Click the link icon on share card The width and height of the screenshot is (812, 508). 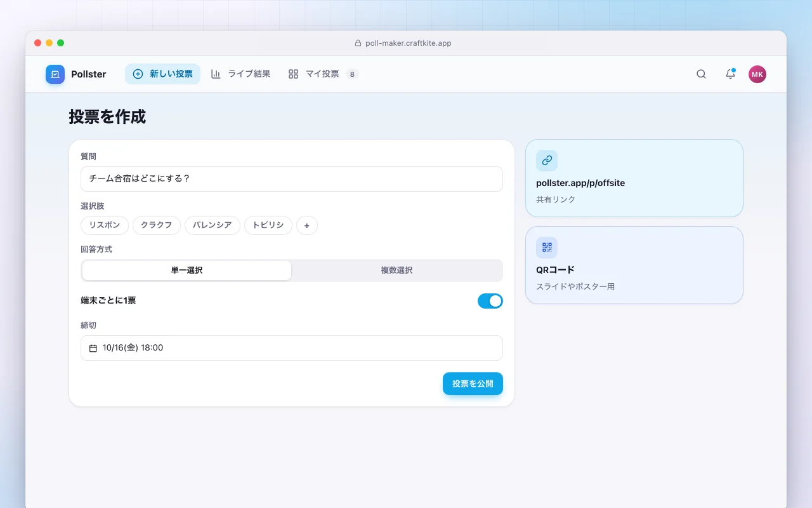pyautogui.click(x=547, y=161)
